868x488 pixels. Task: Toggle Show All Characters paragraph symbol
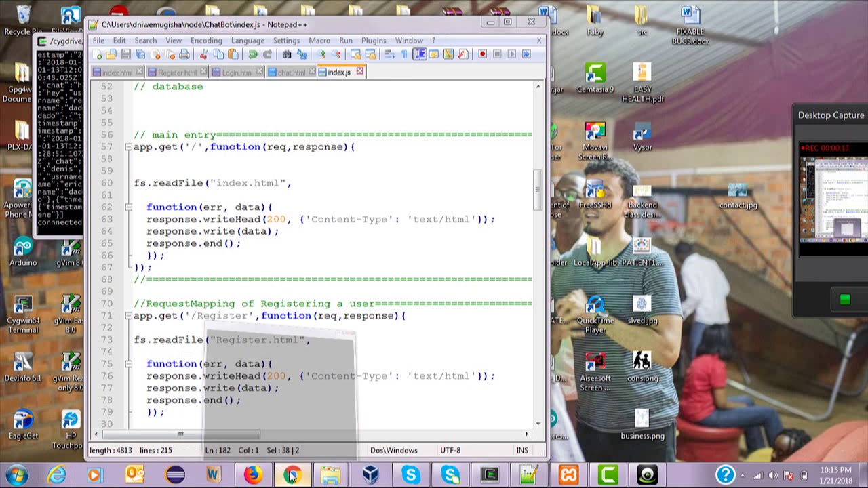coord(404,54)
